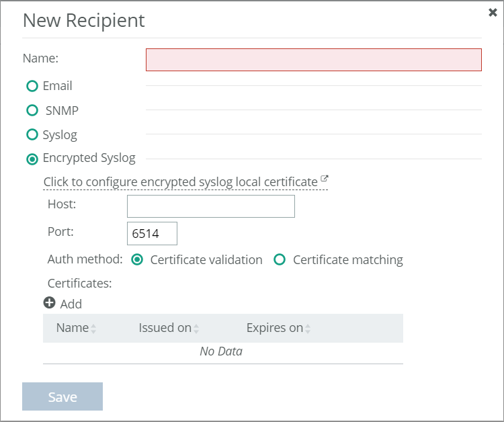Select the Encrypted Syslog radio button
This screenshot has width=504, height=422.
[x=32, y=159]
